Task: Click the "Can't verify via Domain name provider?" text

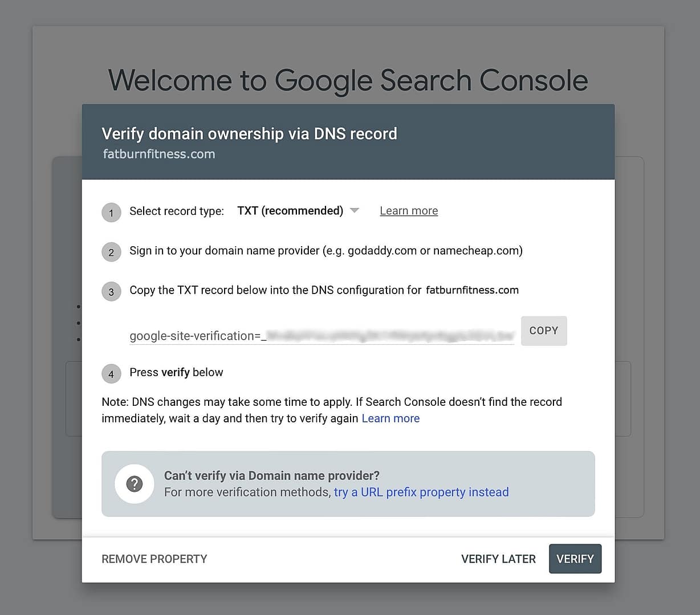Action: 272,475
